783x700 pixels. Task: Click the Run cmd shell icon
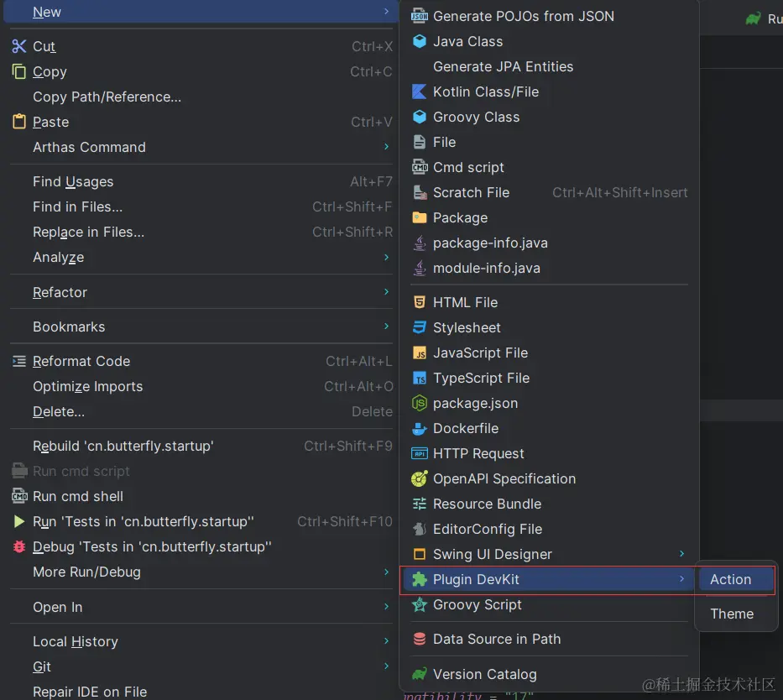[19, 496]
